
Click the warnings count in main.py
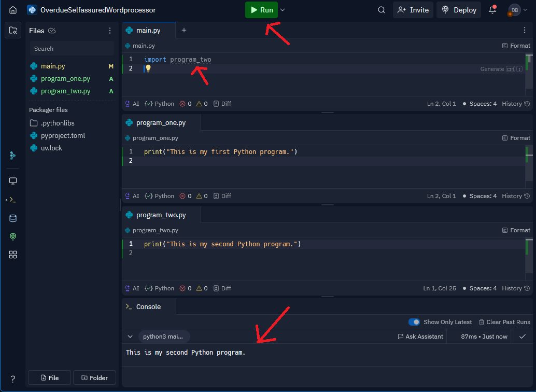pyautogui.click(x=202, y=104)
